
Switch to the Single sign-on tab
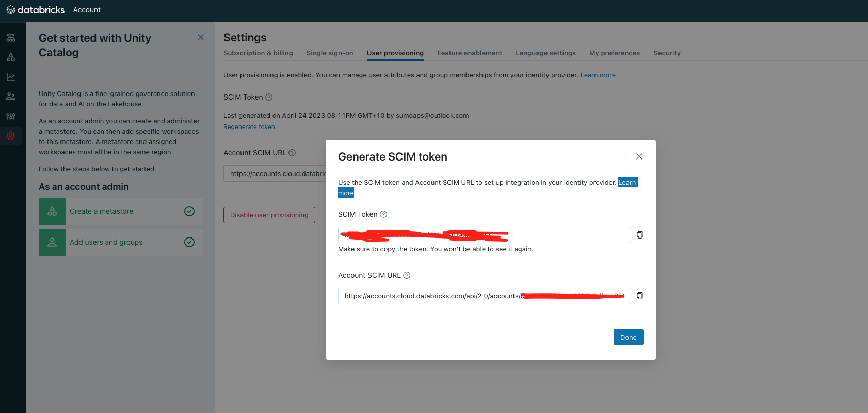(330, 53)
